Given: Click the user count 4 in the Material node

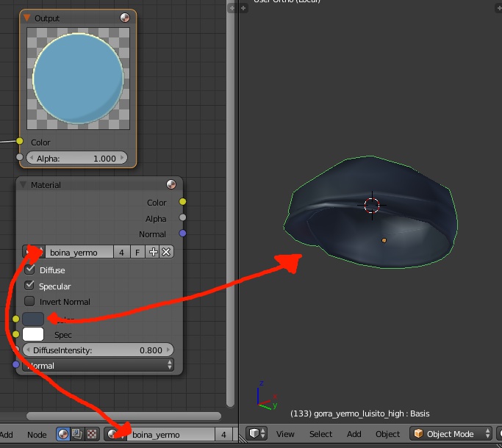Looking at the screenshot, I should (x=122, y=252).
